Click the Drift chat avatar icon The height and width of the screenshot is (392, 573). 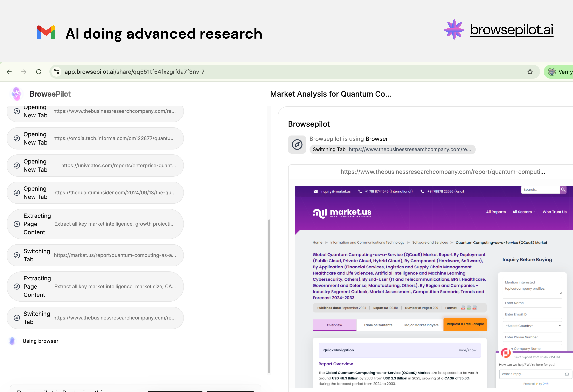click(506, 353)
